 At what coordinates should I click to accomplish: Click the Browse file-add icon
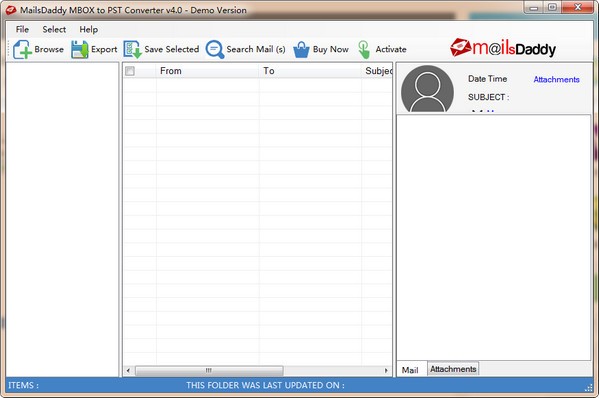tap(22, 49)
